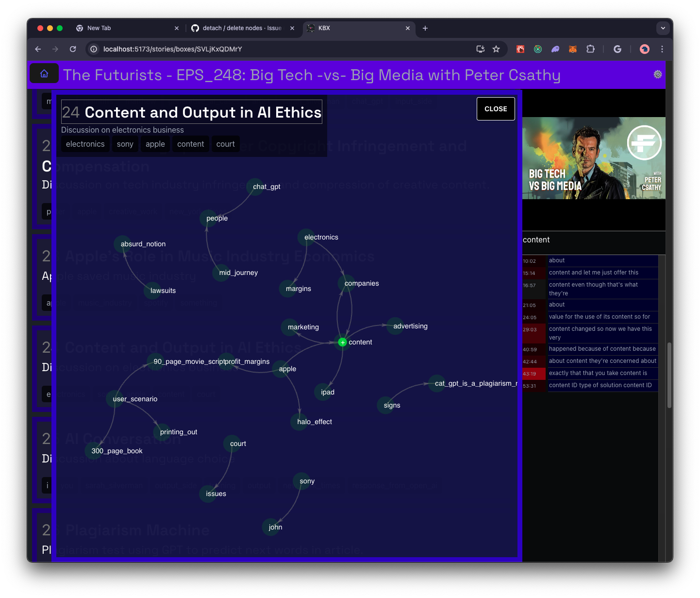Bookmark this page with the star icon
Viewport: 700px width, 598px height.
496,49
